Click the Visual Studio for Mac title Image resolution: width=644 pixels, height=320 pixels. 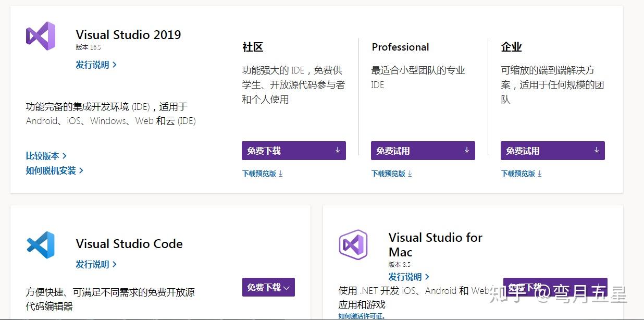pos(436,244)
